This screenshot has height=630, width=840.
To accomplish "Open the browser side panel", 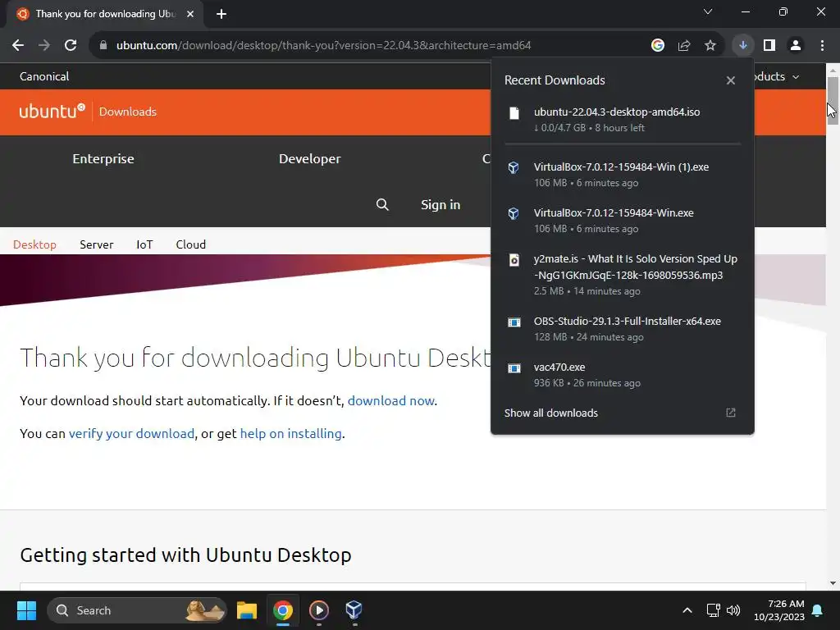I will (769, 46).
